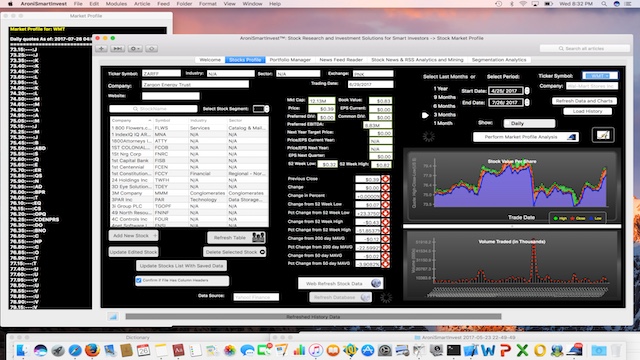Open Terminal from the dock

(x=453, y=350)
